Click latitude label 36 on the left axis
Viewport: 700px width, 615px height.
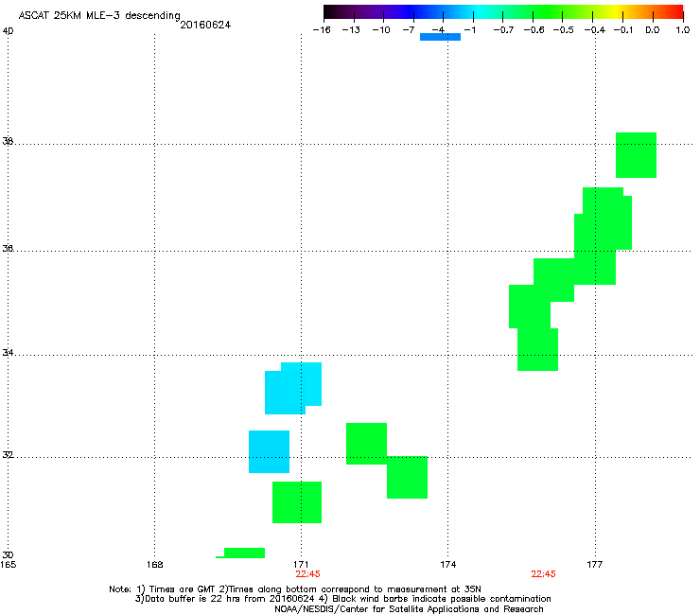(x=8, y=248)
